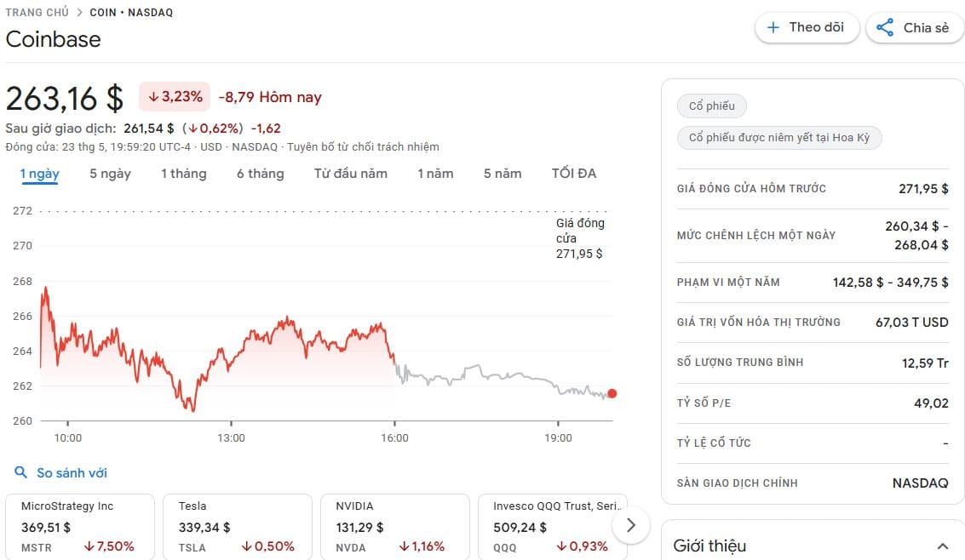
Task: Switch to the 5 ngày chart range
Action: tap(110, 174)
